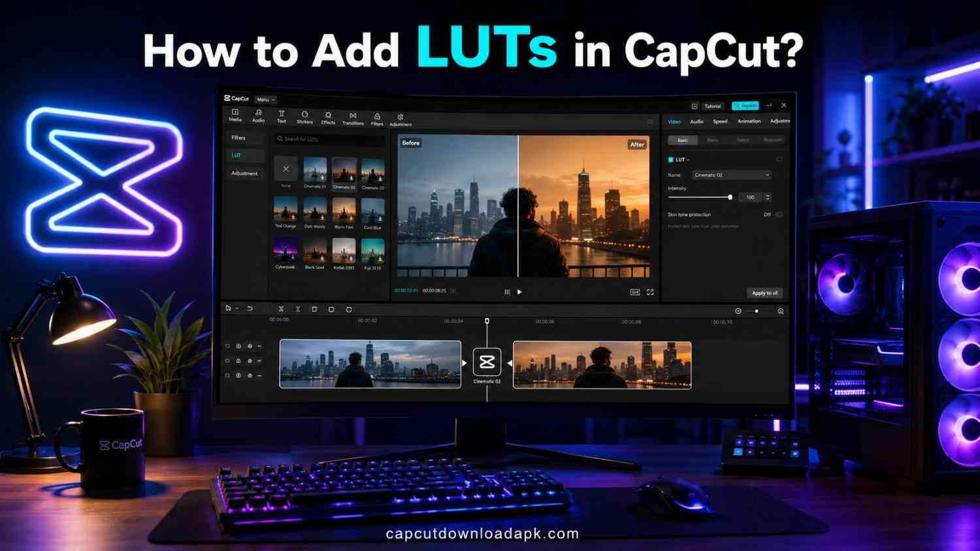Switch to the Video tab in the properties panel
Viewport: 980px width, 551px height.
click(x=674, y=121)
